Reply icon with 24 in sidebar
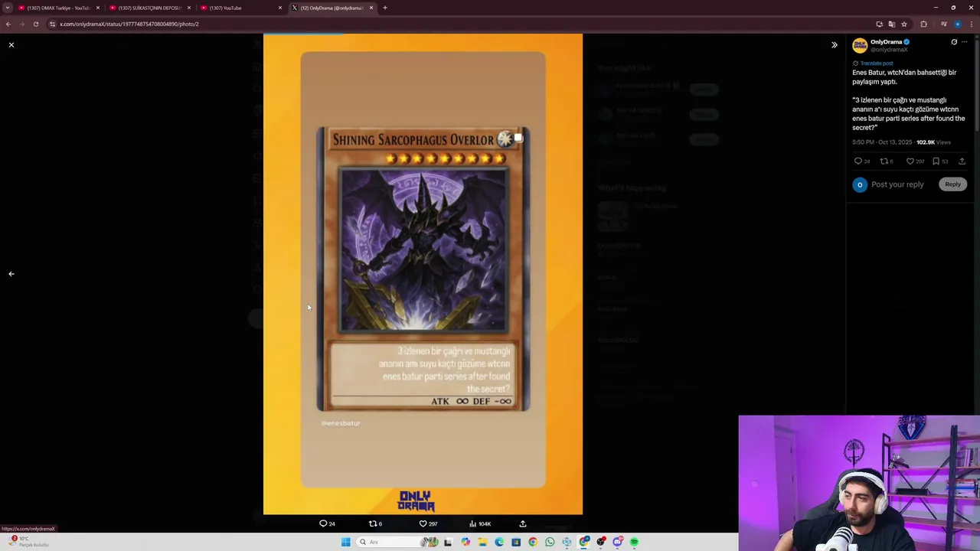This screenshot has height=551, width=980. click(x=862, y=161)
